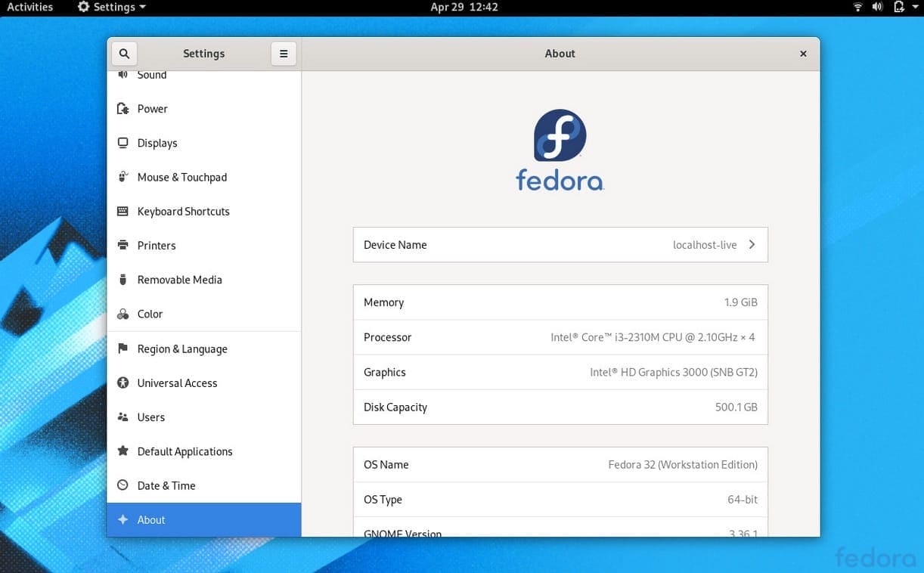This screenshot has height=573, width=924.
Task: Click the Mouse & Touchpad icon
Action: (122, 177)
